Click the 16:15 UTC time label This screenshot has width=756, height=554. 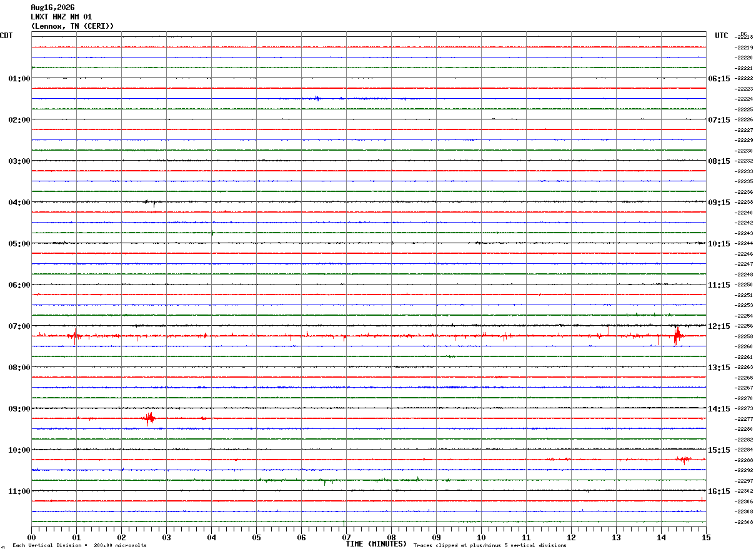719,491
